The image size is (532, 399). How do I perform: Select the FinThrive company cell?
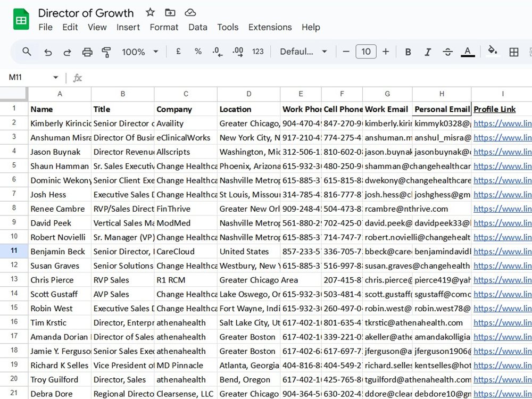tap(186, 209)
